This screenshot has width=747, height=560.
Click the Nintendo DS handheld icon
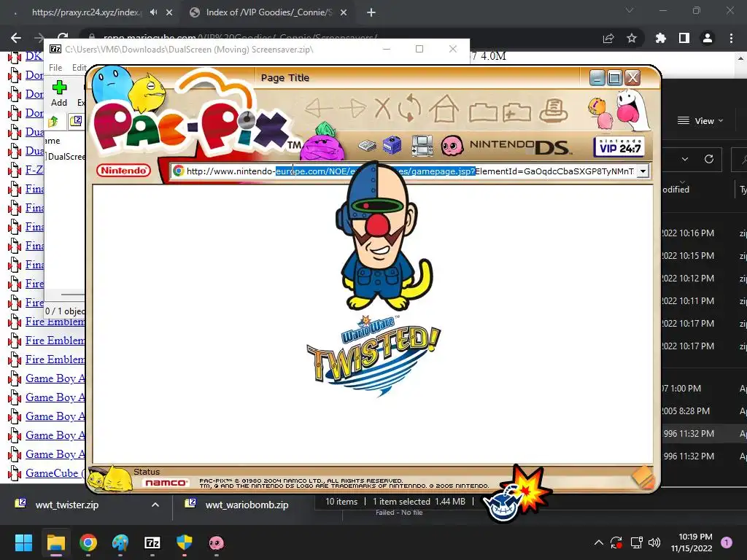[x=422, y=145]
